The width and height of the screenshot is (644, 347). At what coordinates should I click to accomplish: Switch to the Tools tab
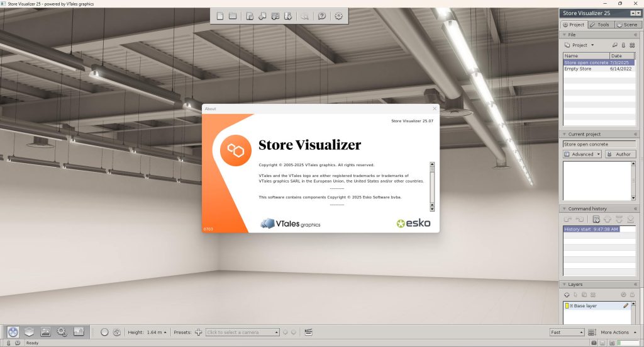(x=601, y=25)
